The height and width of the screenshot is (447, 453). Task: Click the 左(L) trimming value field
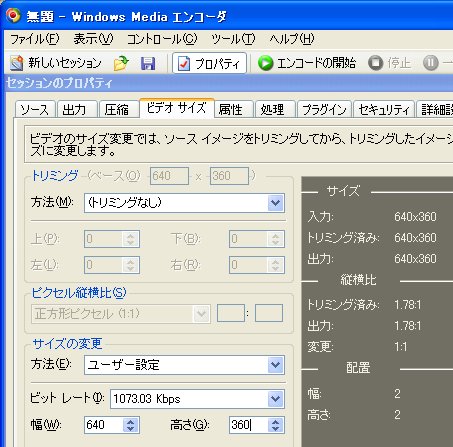tap(104, 265)
